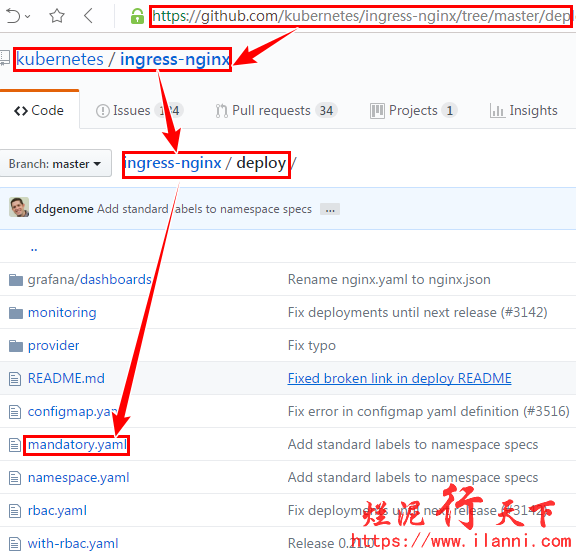Click the browser undo/restore arrow icon

click(x=13, y=16)
